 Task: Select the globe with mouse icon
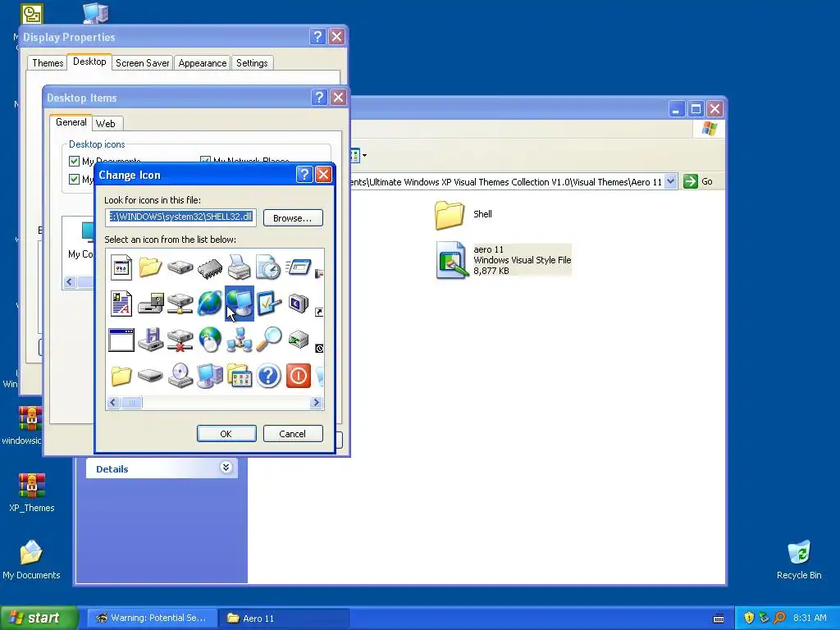[209, 340]
